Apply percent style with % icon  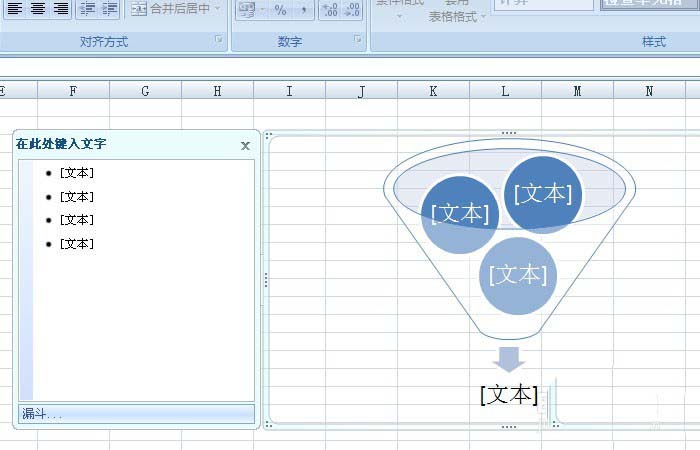point(280,9)
